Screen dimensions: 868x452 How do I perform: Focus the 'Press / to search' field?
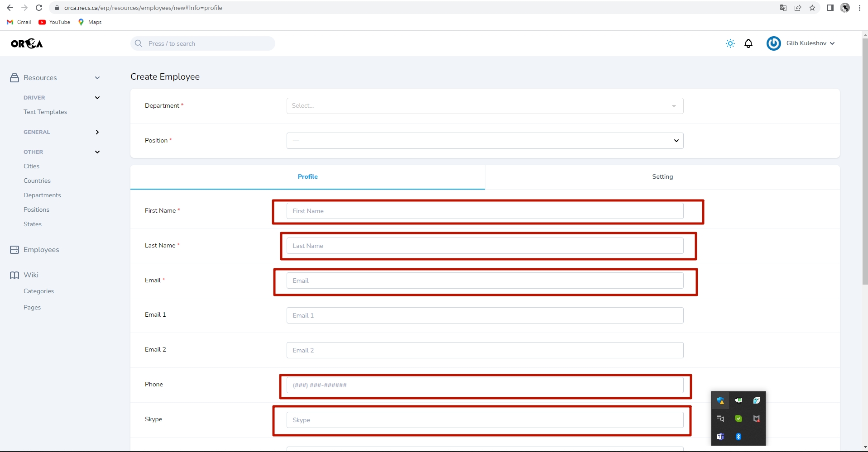pos(203,43)
